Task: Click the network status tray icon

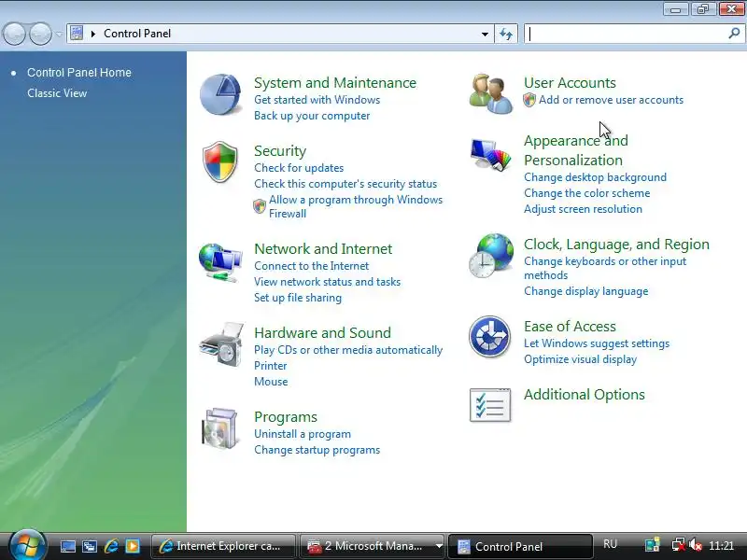Action: click(x=679, y=545)
